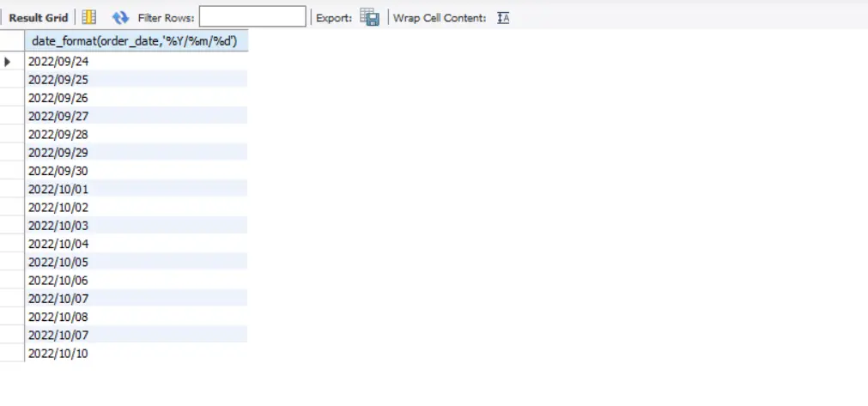
Task: Click the result grid layout icon
Action: pos(89,17)
